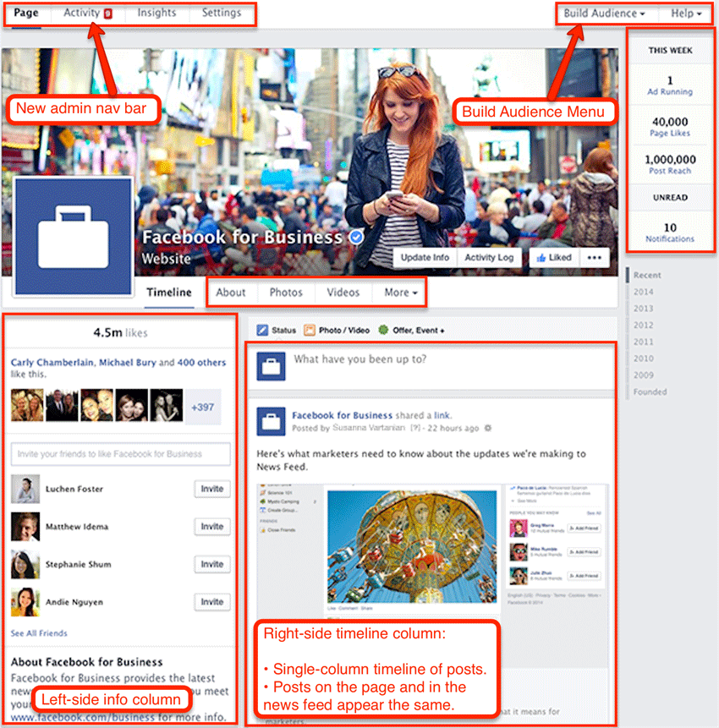Viewport: 719px width, 728px height.
Task: Invite Matthew Idema to like the page
Action: click(x=211, y=527)
